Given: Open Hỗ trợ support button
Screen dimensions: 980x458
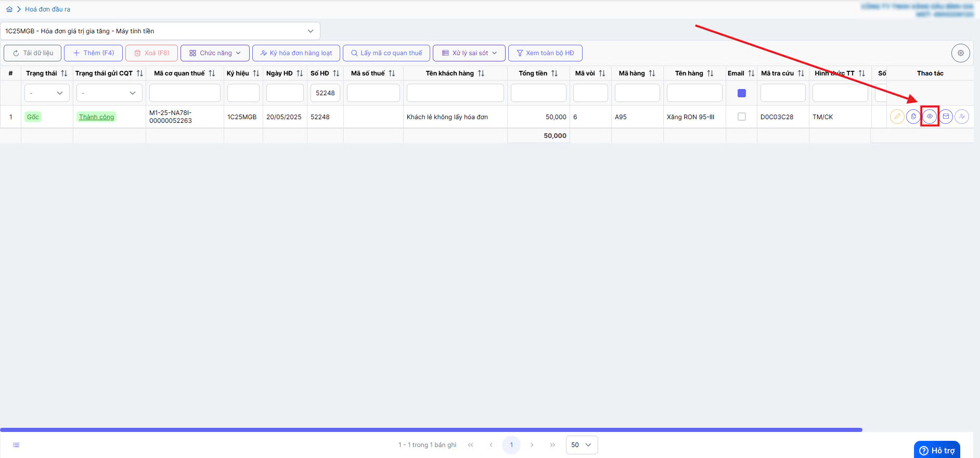Looking at the screenshot, I should (937, 450).
